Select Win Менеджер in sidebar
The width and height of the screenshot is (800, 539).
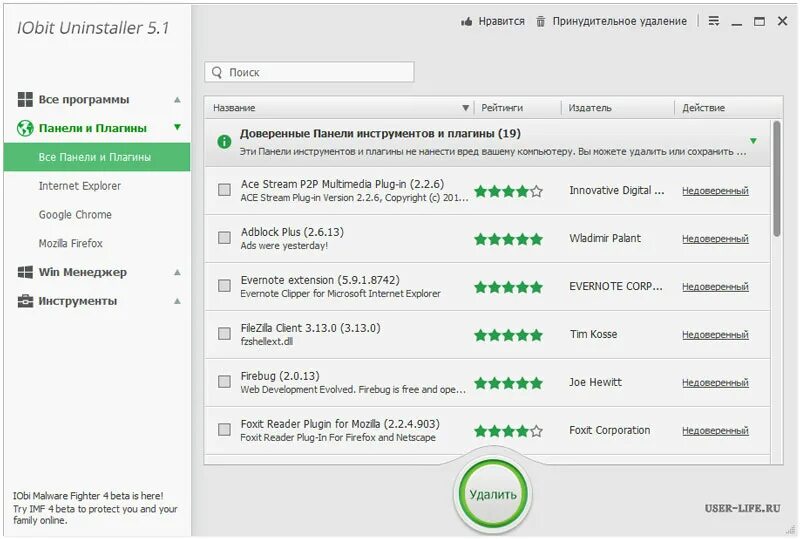83,272
